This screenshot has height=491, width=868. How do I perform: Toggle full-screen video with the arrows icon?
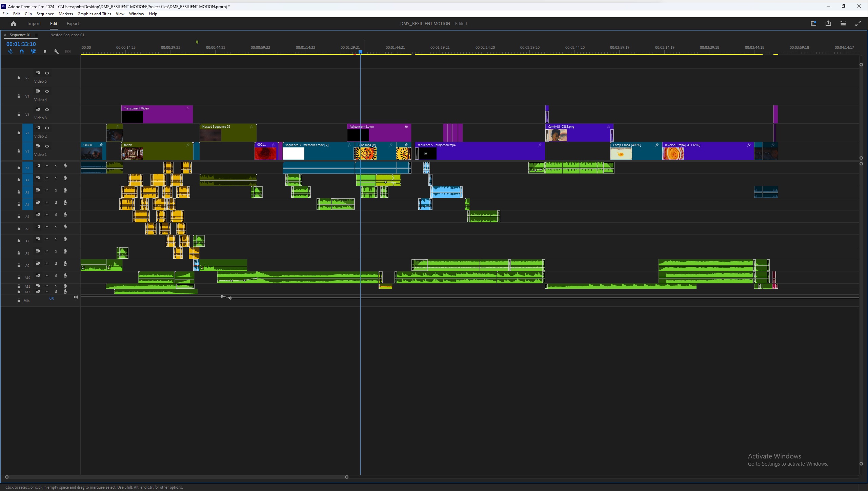tap(858, 23)
